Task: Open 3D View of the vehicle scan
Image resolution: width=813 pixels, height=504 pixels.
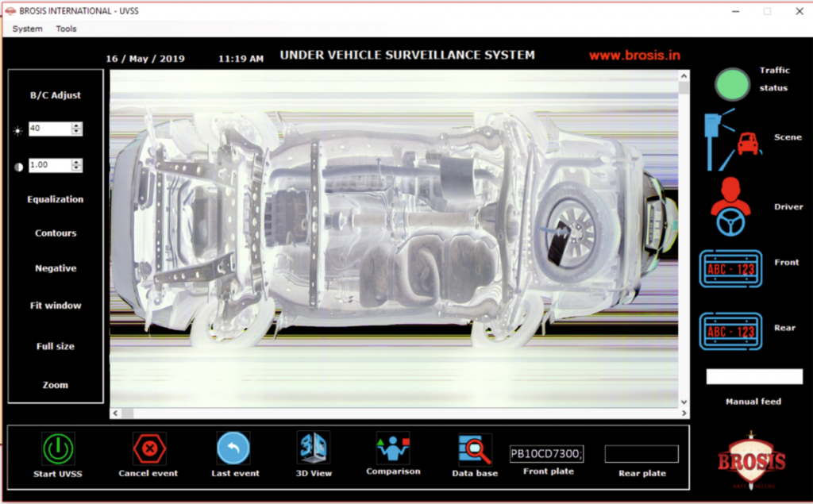Action: [x=313, y=448]
